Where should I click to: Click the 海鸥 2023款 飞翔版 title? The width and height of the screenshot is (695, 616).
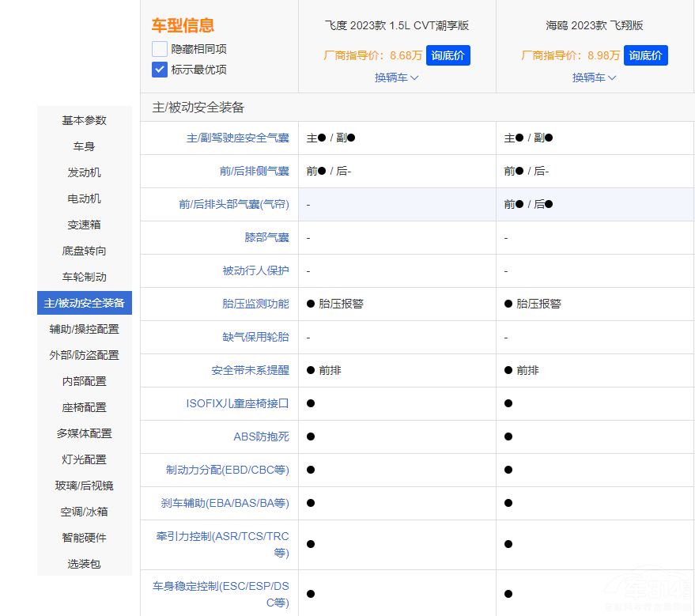click(595, 25)
